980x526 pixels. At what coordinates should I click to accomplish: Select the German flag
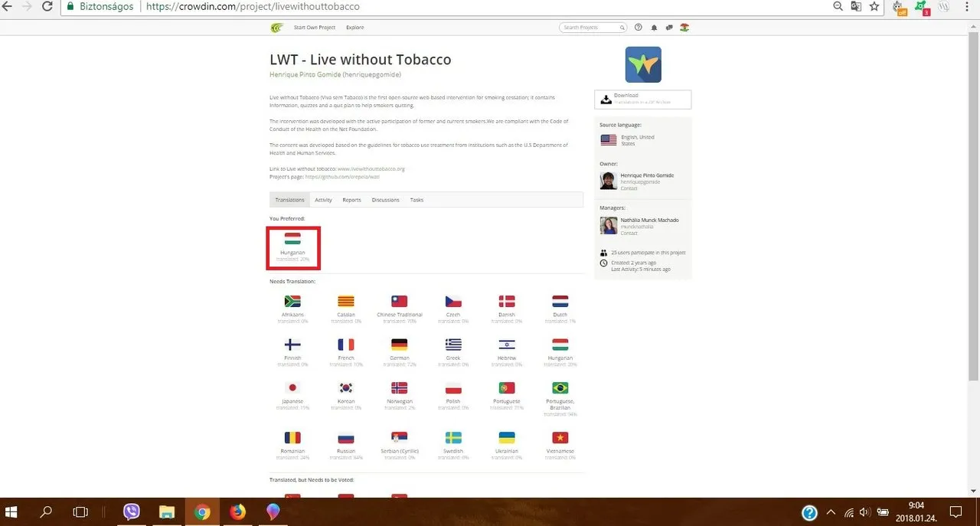[400, 345]
